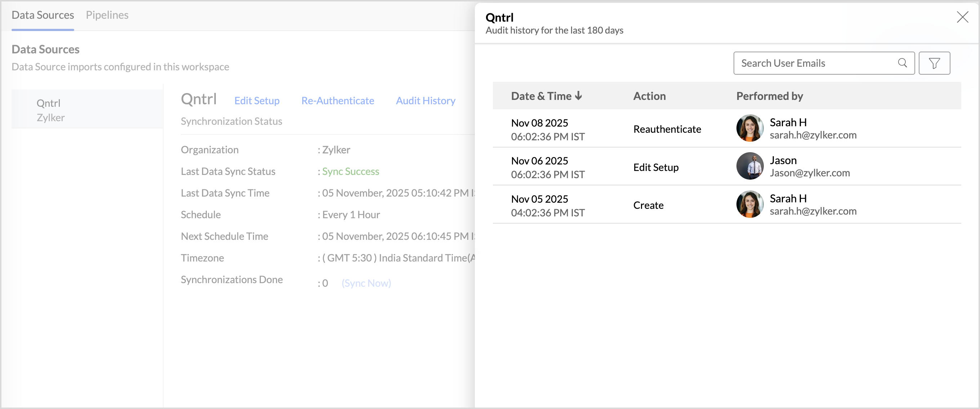Click Sarah H avatar in Reauthenticate row

click(x=749, y=128)
